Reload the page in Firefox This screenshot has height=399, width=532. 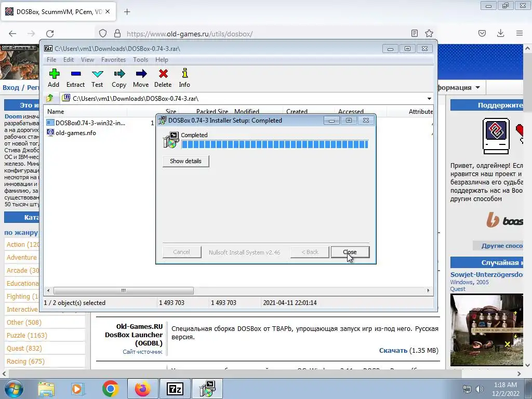(x=50, y=34)
